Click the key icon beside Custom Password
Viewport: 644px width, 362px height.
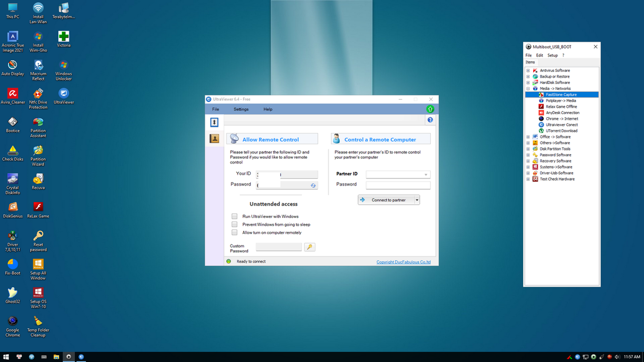[309, 247]
